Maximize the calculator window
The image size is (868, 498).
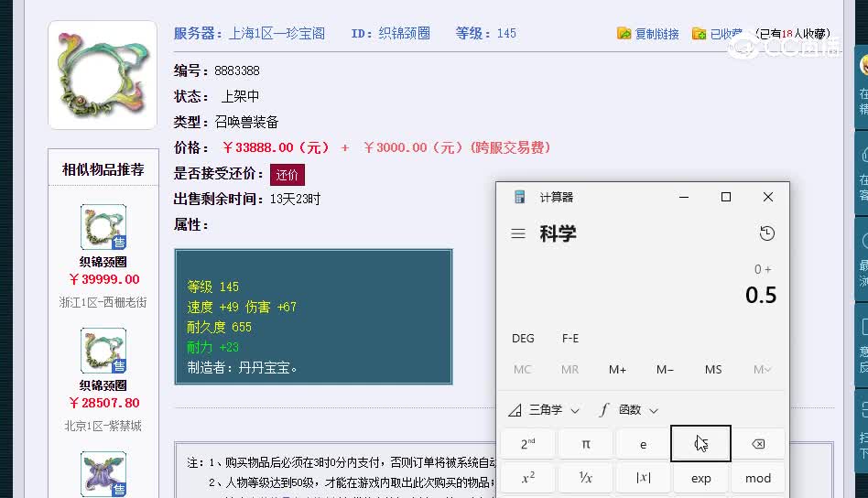[726, 197]
